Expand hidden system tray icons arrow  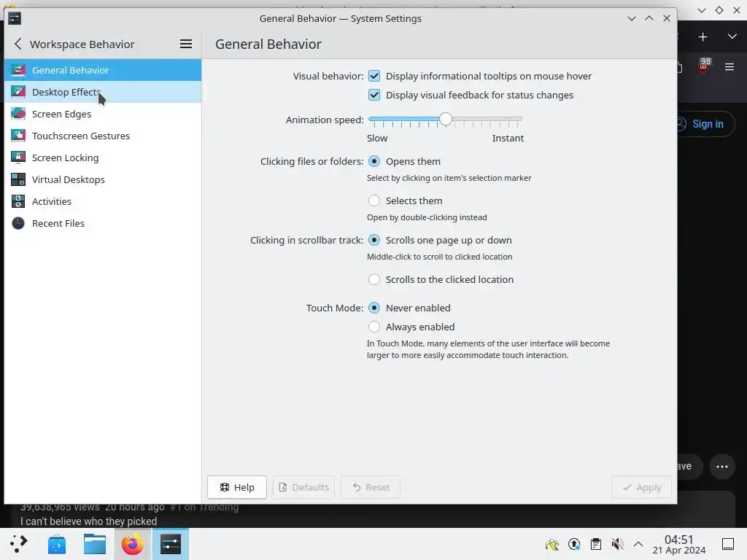(638, 544)
